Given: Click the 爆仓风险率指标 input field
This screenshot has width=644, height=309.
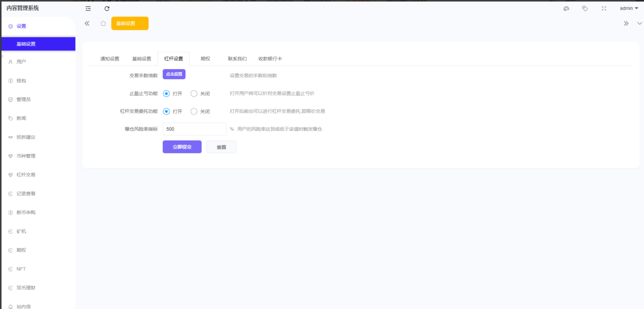Looking at the screenshot, I should [194, 129].
